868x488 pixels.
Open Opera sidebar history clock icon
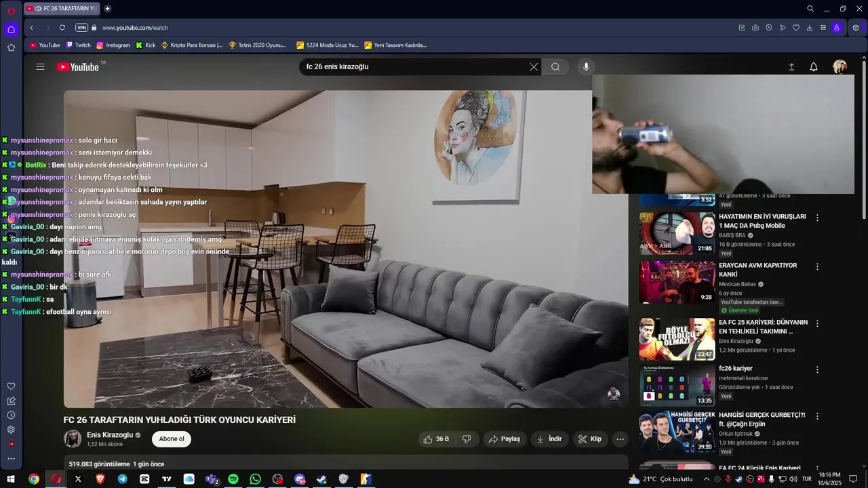(x=11, y=415)
